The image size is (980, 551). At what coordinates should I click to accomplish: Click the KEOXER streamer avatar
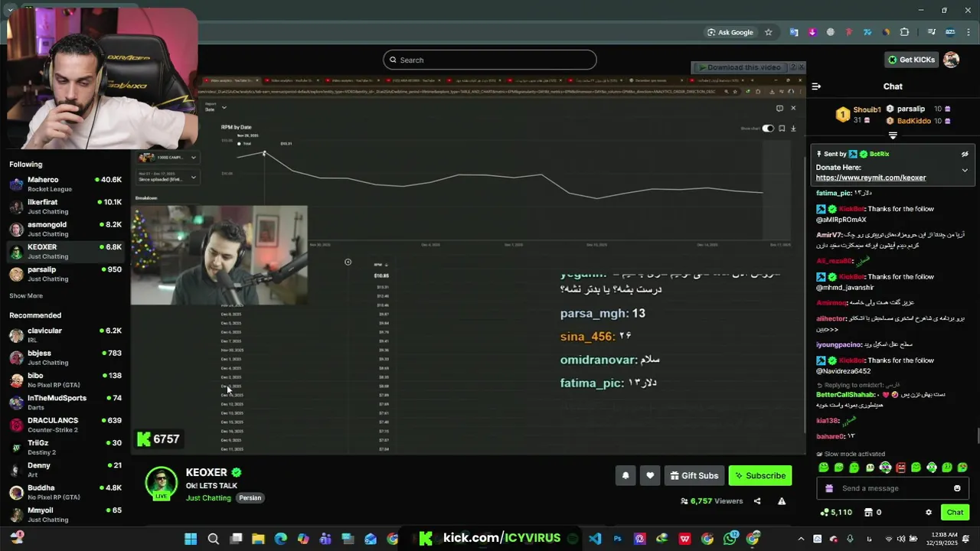[162, 482]
